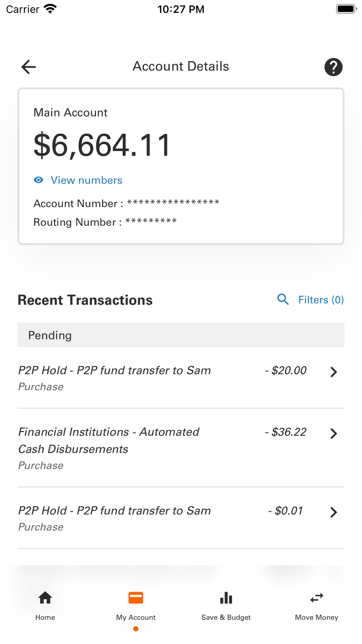
Task: Open help via question mark icon
Action: click(333, 67)
